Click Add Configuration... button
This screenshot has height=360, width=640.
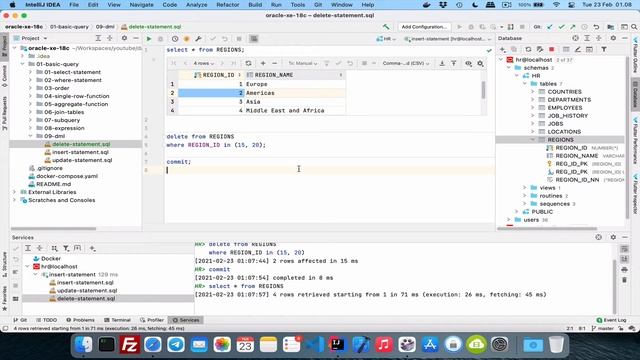pyautogui.click(x=424, y=27)
